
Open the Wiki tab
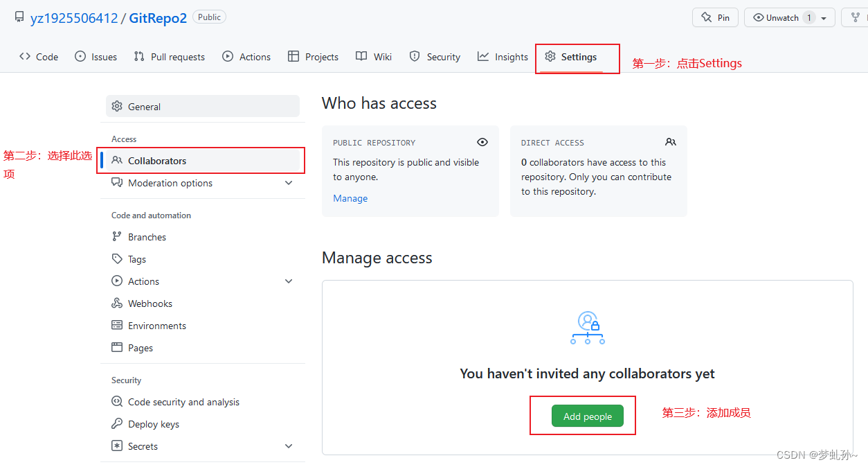tap(374, 57)
